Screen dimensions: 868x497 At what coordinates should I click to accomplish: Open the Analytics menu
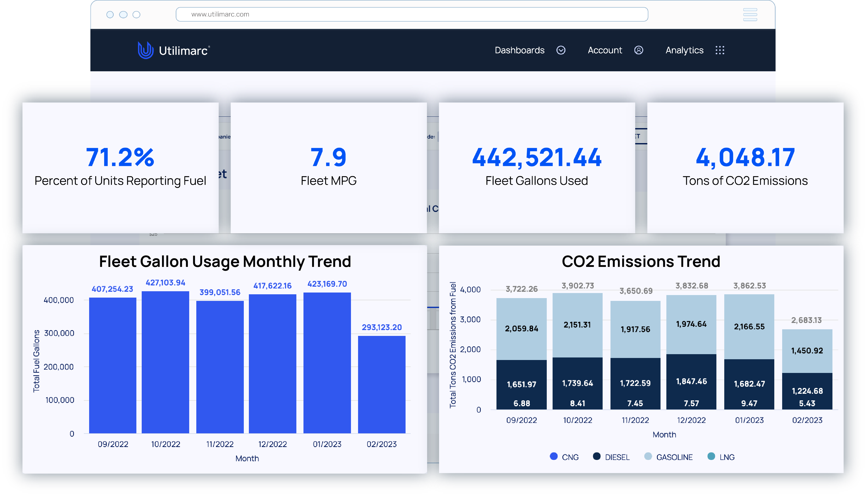point(684,50)
